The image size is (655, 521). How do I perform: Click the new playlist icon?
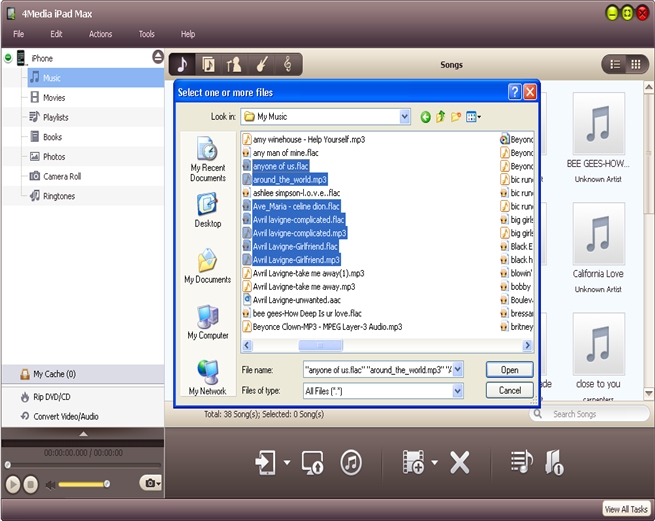coord(521,462)
